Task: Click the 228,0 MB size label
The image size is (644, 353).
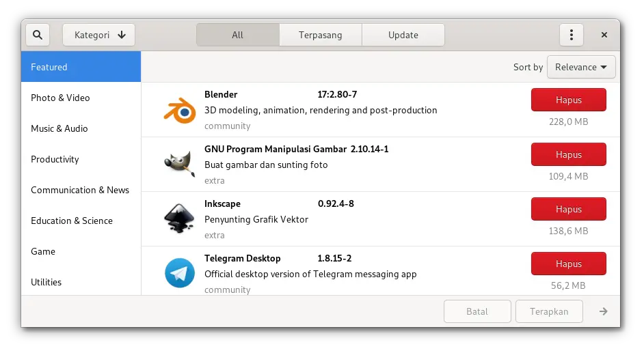Action: 568,122
